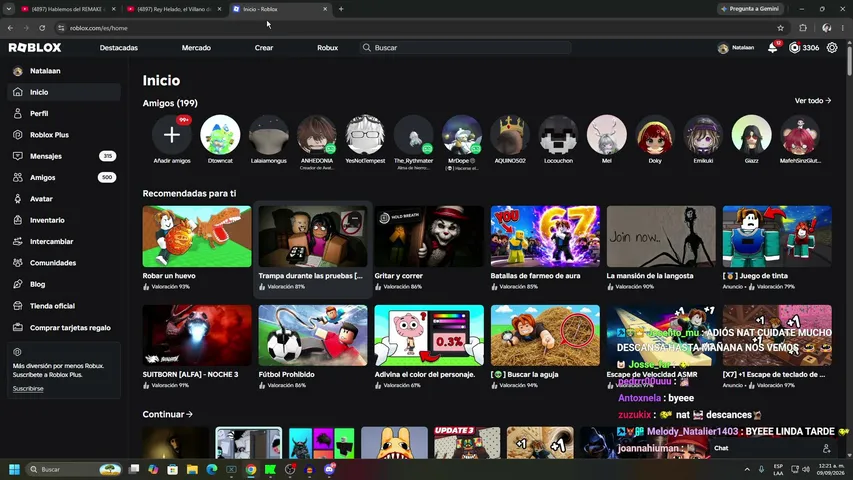Open La mansión de la langosta thumbnail
This screenshot has height=480, width=853.
coord(661,236)
